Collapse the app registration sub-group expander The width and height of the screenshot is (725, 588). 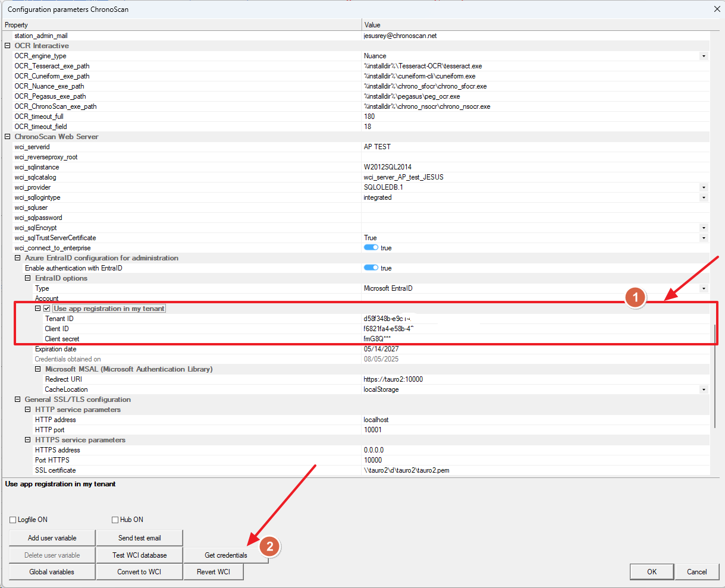click(38, 309)
